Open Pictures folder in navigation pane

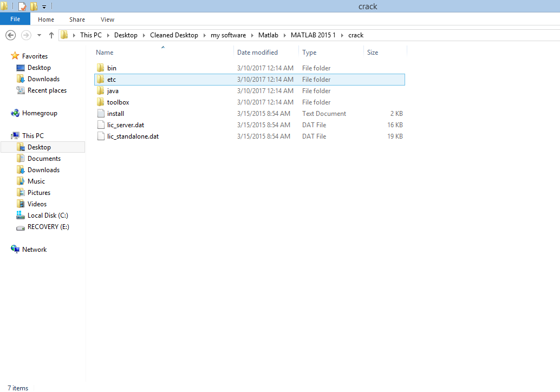[x=39, y=193]
